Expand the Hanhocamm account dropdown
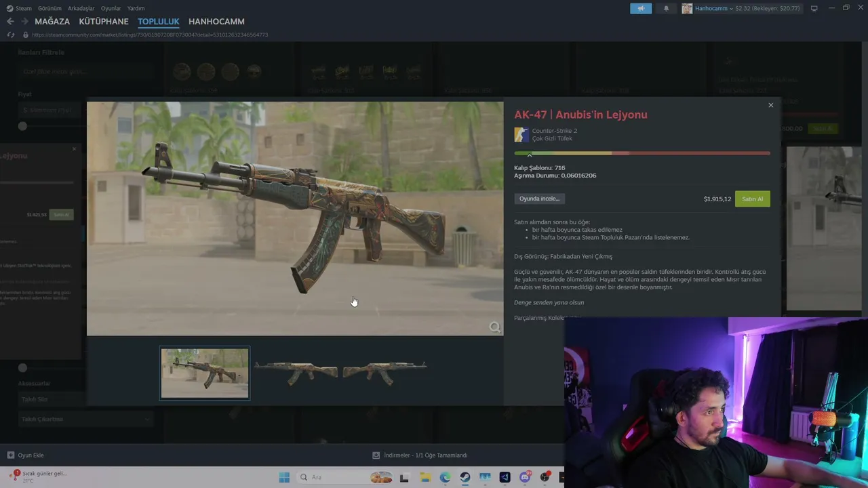 [x=731, y=8]
